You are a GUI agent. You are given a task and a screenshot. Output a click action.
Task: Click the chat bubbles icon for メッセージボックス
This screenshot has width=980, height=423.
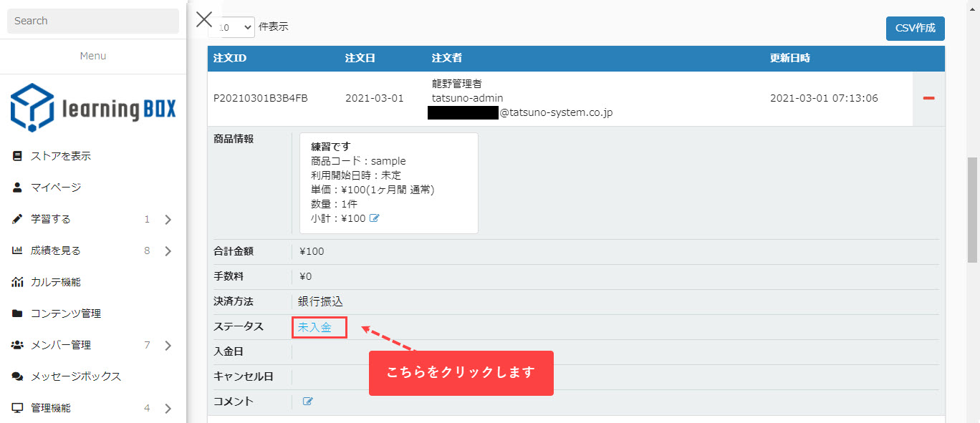tap(17, 376)
